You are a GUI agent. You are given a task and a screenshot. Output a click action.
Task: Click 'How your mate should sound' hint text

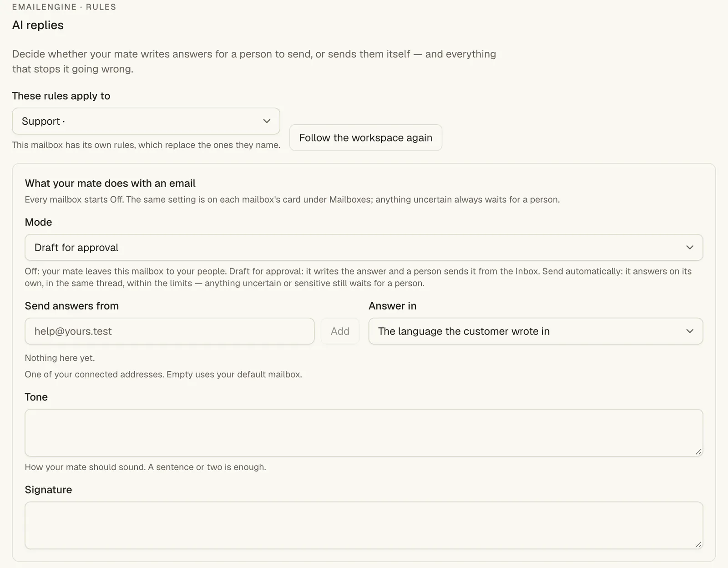click(x=146, y=467)
